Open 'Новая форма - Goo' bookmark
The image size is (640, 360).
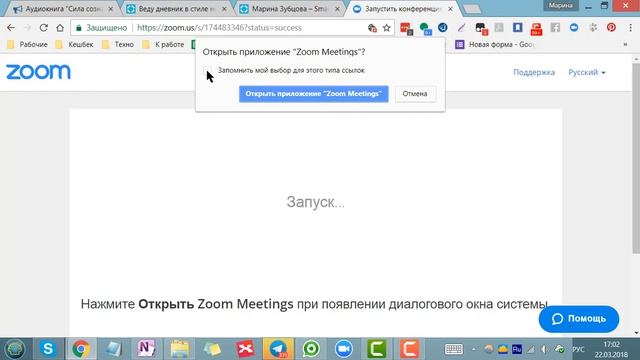(x=495, y=44)
